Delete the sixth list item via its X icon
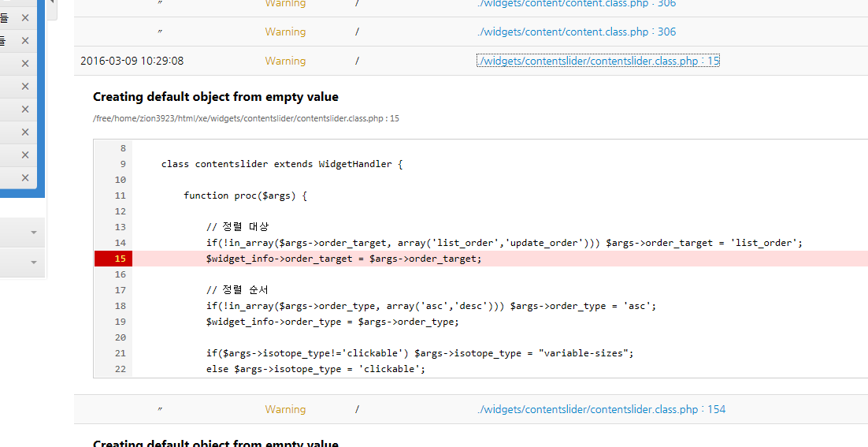868x447 pixels. click(25, 132)
